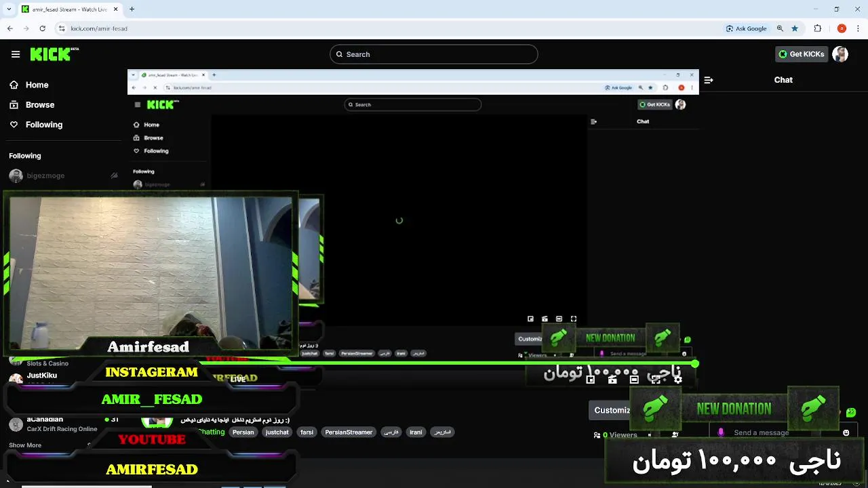Open the Kick sidebar hamburger menu
Viewport: 868px width, 488px height.
point(16,54)
